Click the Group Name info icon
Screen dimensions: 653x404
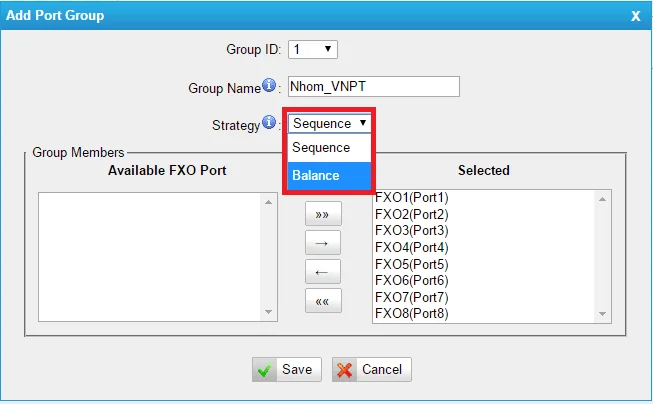click(x=269, y=85)
